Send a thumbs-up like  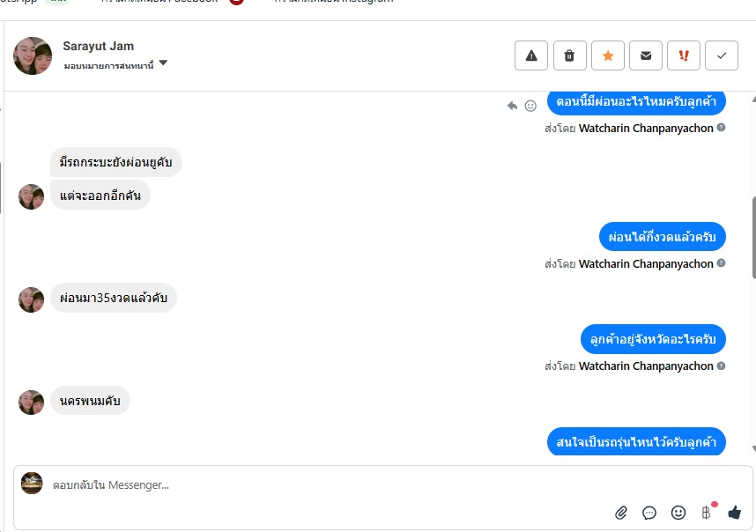point(734,513)
